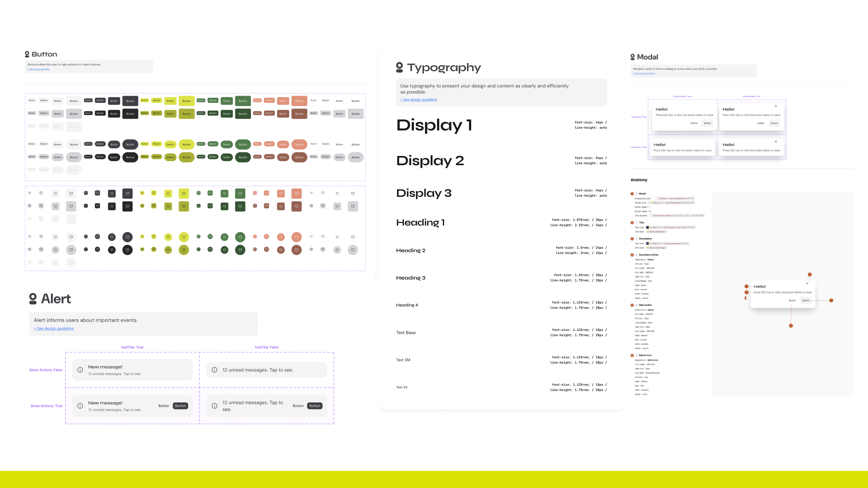
Task: Click the text T icon next to Description
Action: (637, 238)
